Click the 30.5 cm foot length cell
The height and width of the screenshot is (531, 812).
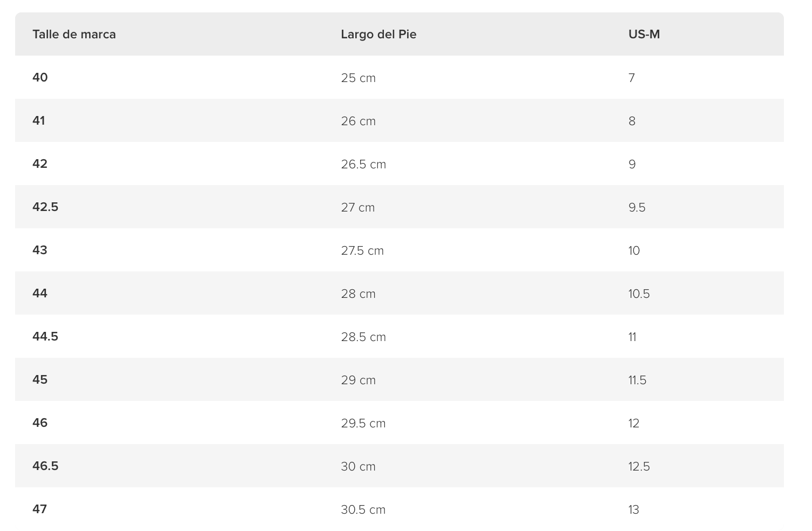click(x=363, y=509)
